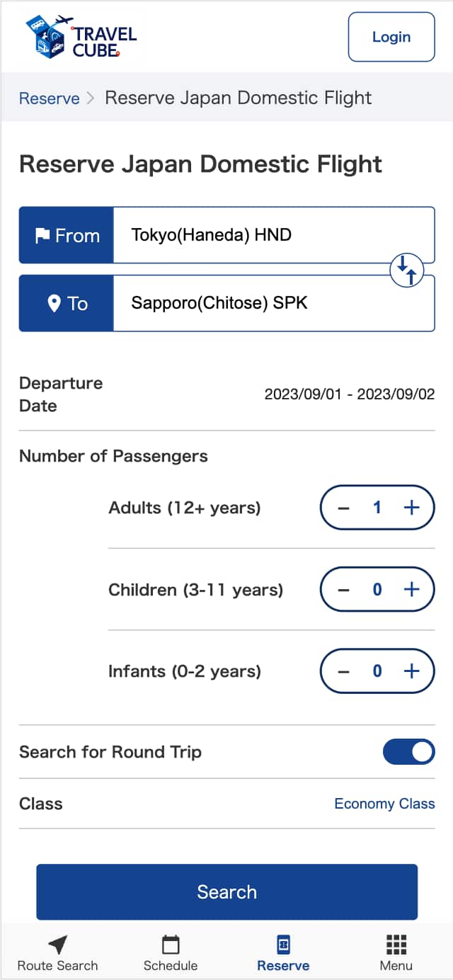Open the Menu grid icon
This screenshot has height=980, width=453.
coord(396,952)
